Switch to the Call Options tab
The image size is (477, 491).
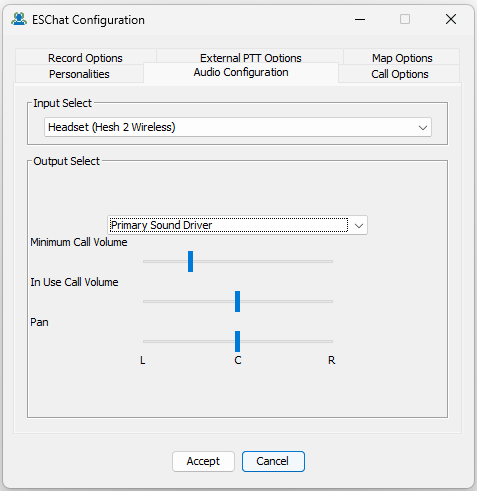coord(399,74)
